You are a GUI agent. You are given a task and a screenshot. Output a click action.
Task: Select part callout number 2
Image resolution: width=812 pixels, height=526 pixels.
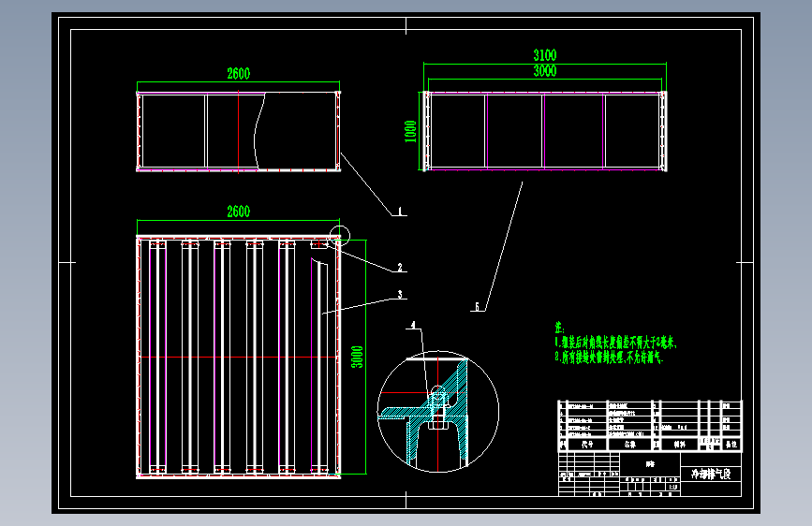400,267
